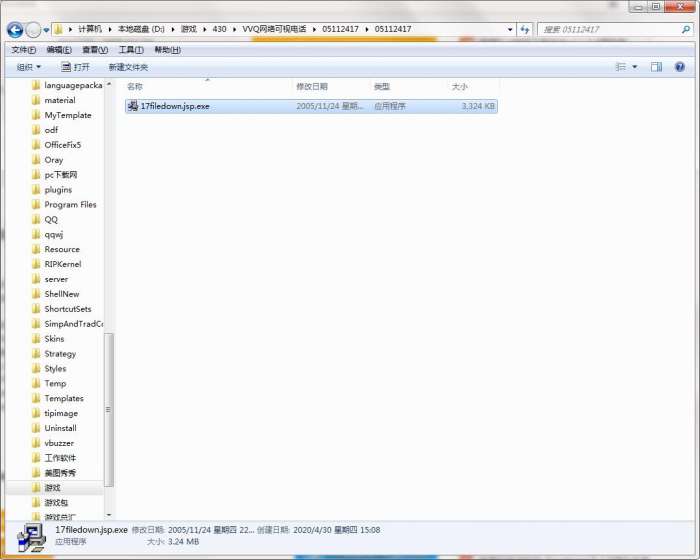The width and height of the screenshot is (700, 560).
Task: Refresh the current folder view
Action: 525,30
